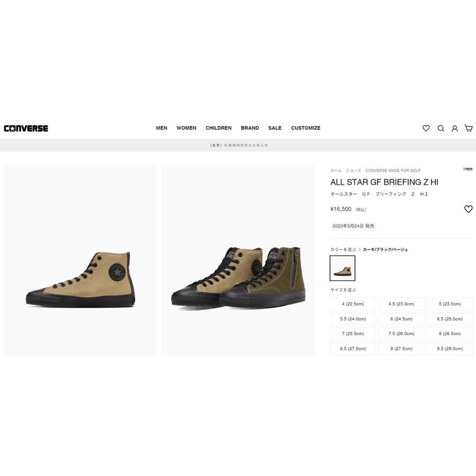Image resolution: width=476 pixels, height=476 pixels.
Task: Open the terms revision notice banner
Action: pyautogui.click(x=239, y=145)
